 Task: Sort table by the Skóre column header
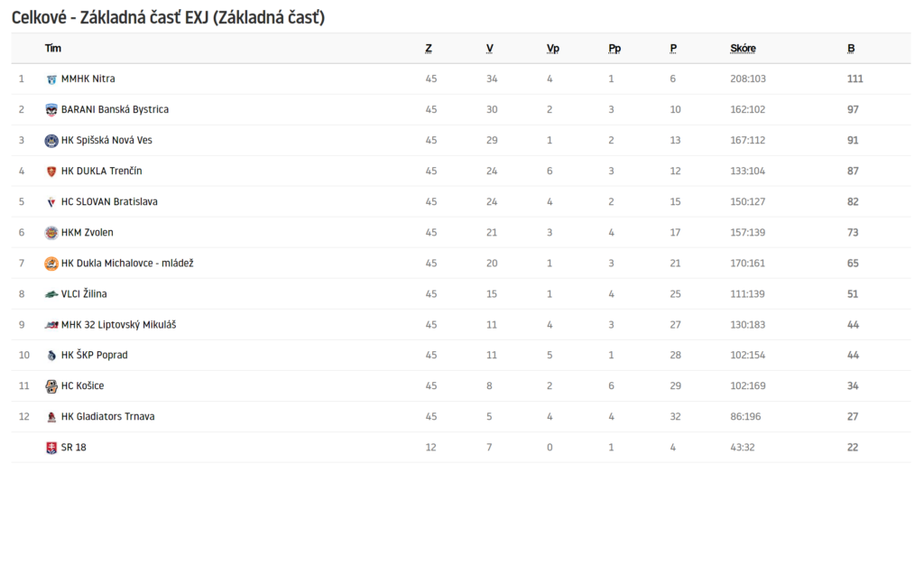[x=743, y=49]
